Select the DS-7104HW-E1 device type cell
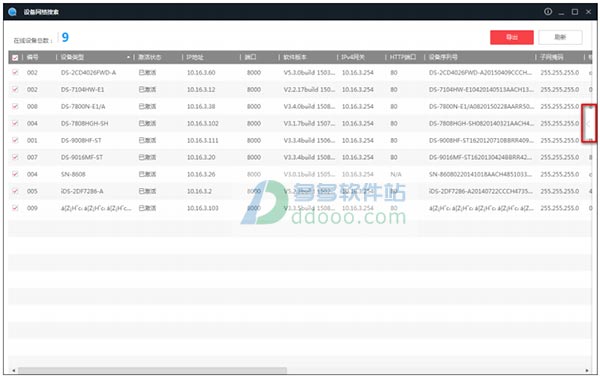This screenshot has width=600, height=378. point(82,89)
